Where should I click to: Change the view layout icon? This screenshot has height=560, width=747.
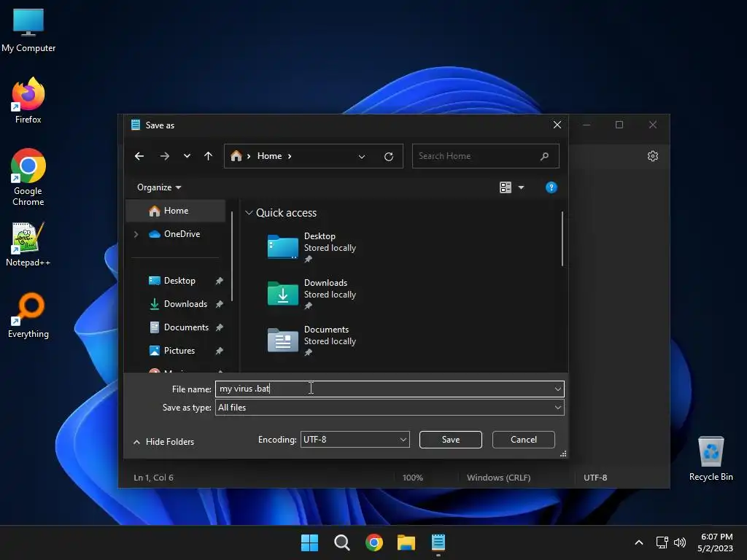coord(506,187)
